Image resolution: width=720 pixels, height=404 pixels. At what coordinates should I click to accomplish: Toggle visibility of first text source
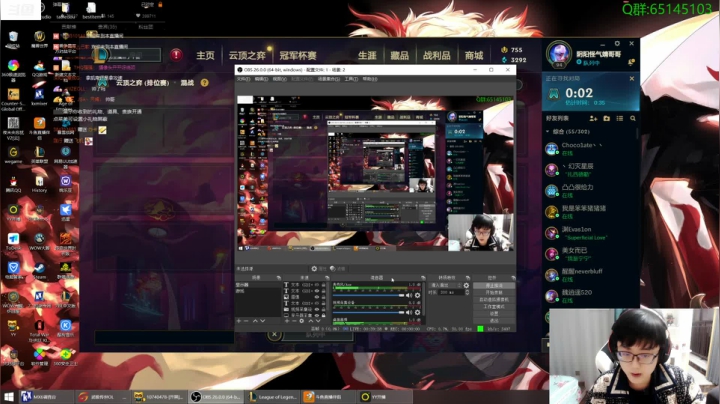tap(317, 285)
